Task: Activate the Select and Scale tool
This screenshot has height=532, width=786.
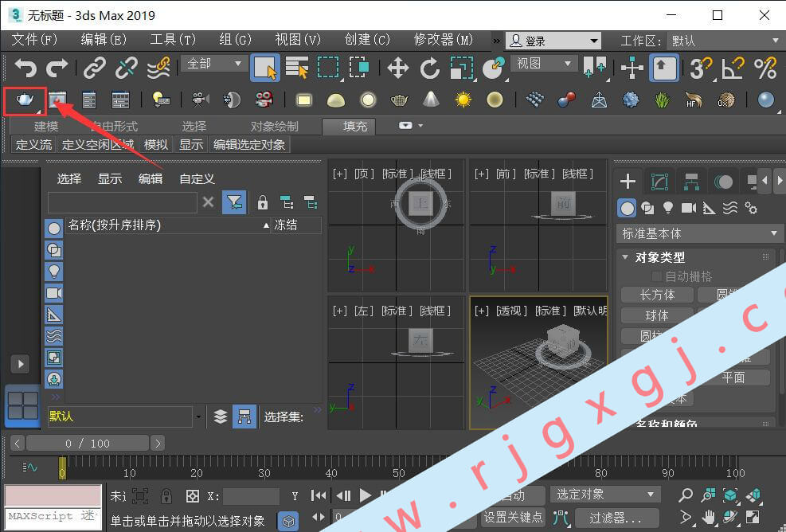Action: 462,68
